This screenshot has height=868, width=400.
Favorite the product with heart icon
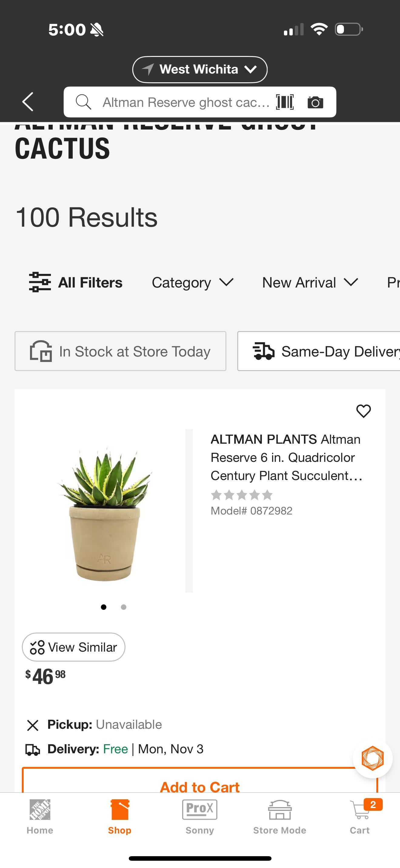(363, 411)
